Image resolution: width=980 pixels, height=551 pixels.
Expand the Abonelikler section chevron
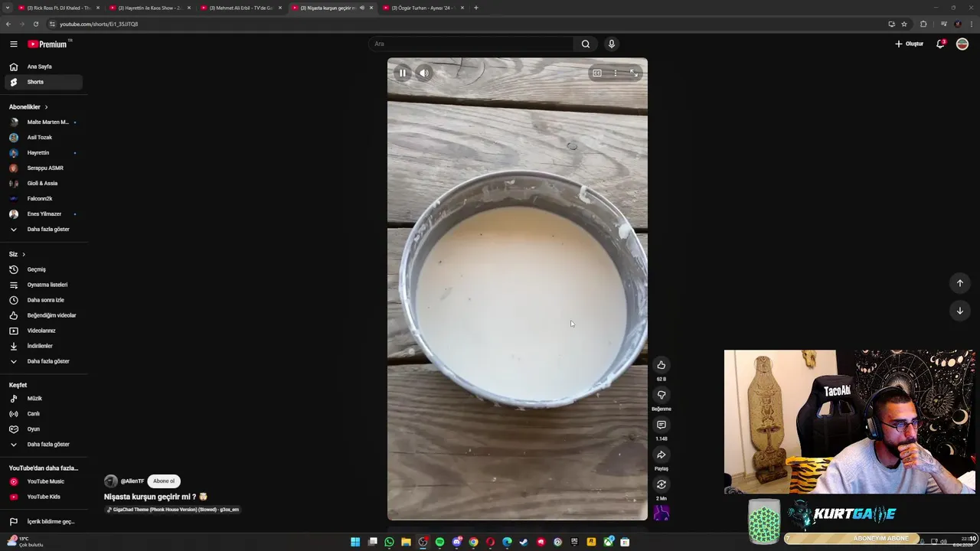click(46, 107)
